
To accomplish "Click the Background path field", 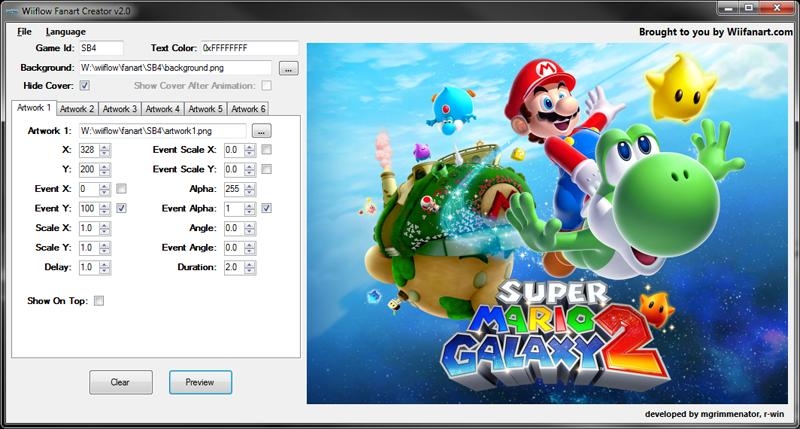I will pyautogui.click(x=175, y=67).
